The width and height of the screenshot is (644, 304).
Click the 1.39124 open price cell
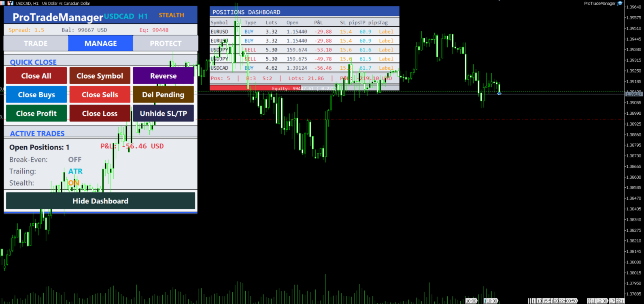click(297, 68)
